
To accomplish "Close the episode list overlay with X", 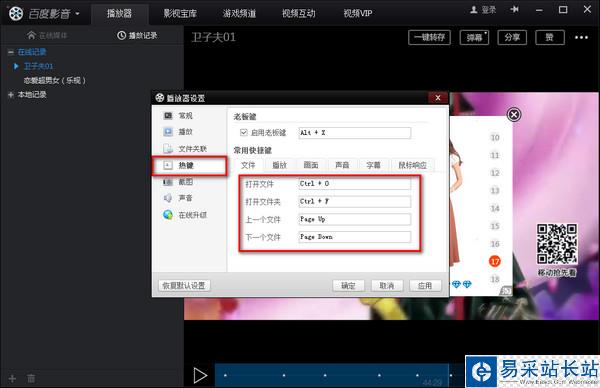I will (x=514, y=114).
